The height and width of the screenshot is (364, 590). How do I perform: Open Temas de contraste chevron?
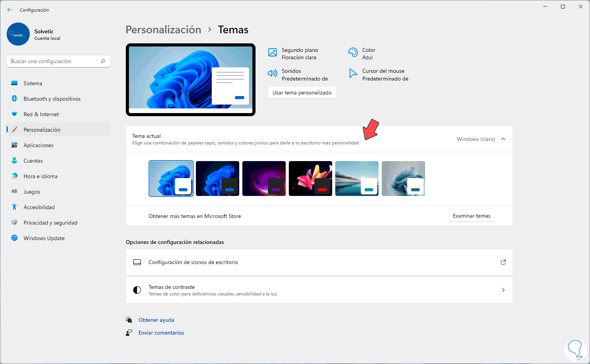[x=503, y=290]
